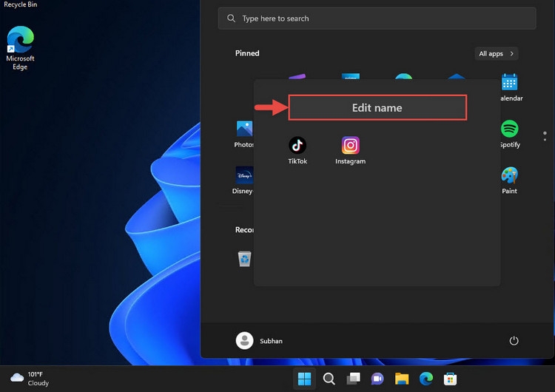Click the Pinned section heading
555x392 pixels.
point(247,53)
